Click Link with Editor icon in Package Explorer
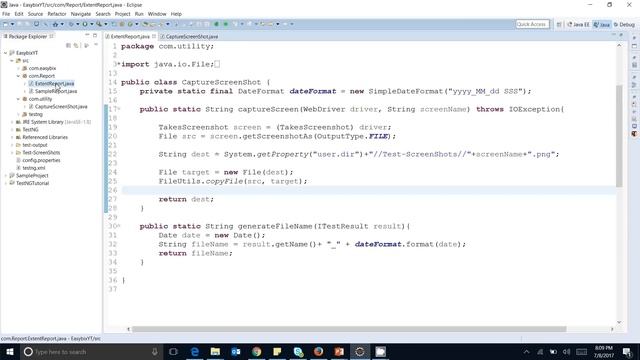The image size is (640, 360). (76, 45)
